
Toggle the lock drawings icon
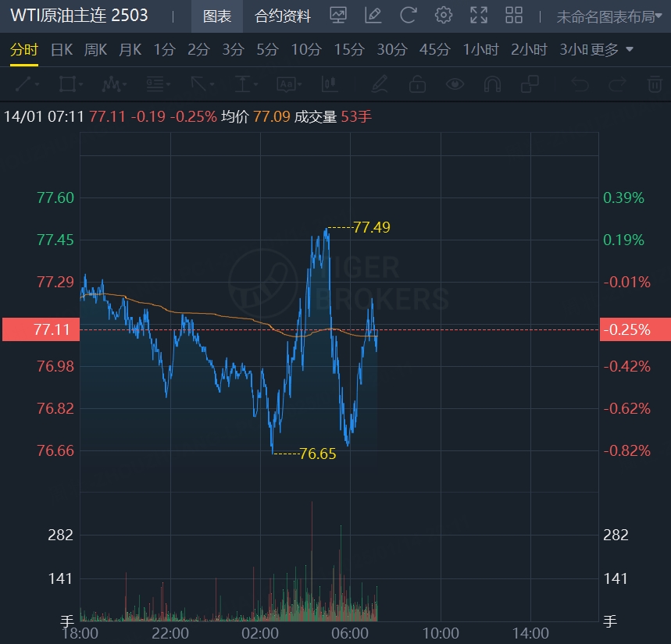tap(417, 84)
